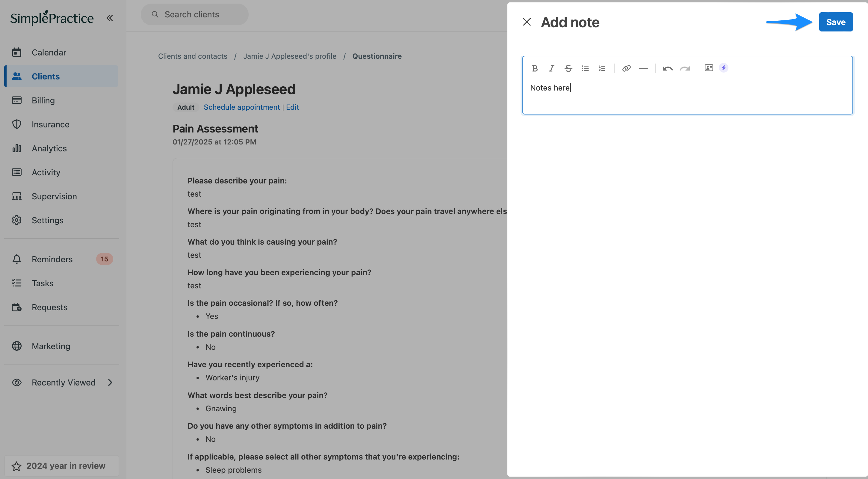Redo the last note edit
Screen dimensions: 868x479
[x=684, y=68]
